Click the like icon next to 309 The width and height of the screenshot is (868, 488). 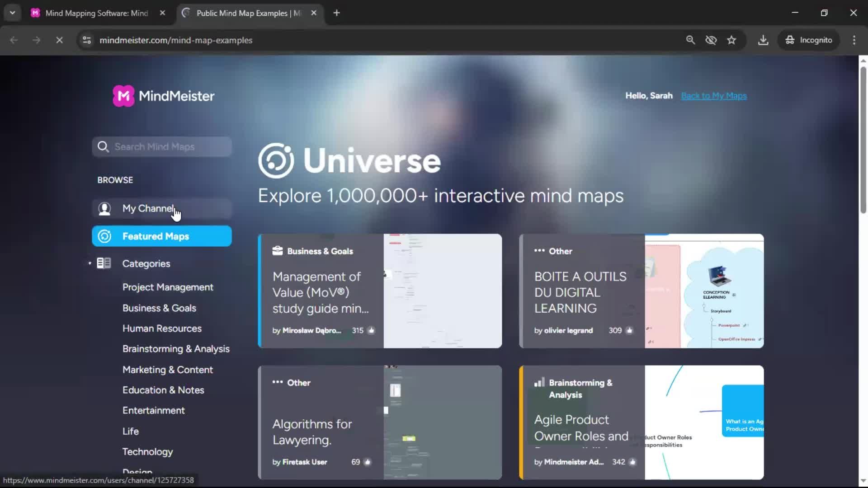pyautogui.click(x=629, y=330)
